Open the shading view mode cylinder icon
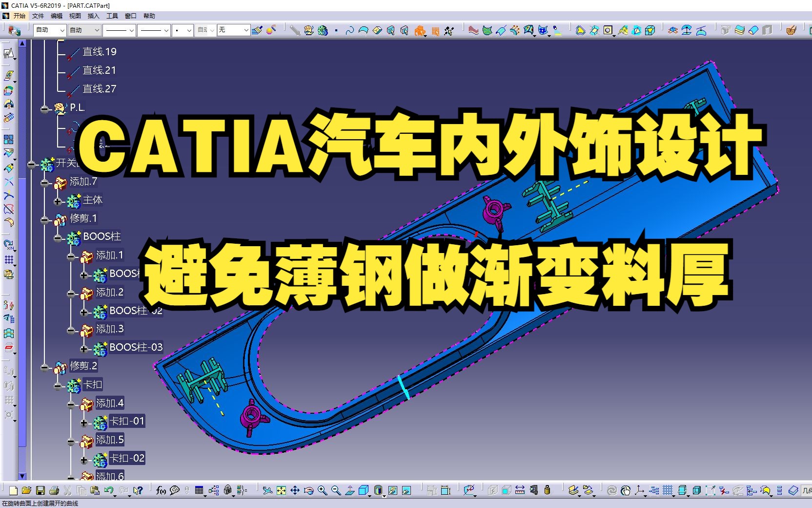This screenshot has height=508, width=812. click(x=378, y=490)
